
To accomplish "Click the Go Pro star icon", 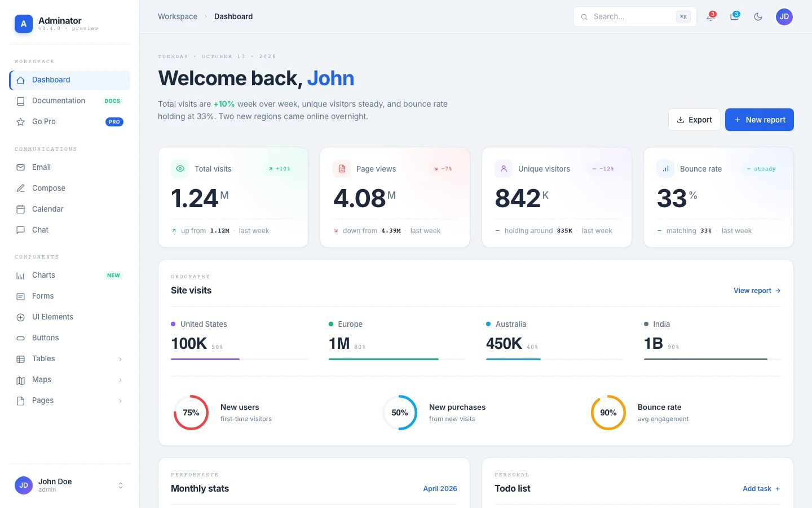I will [21, 122].
